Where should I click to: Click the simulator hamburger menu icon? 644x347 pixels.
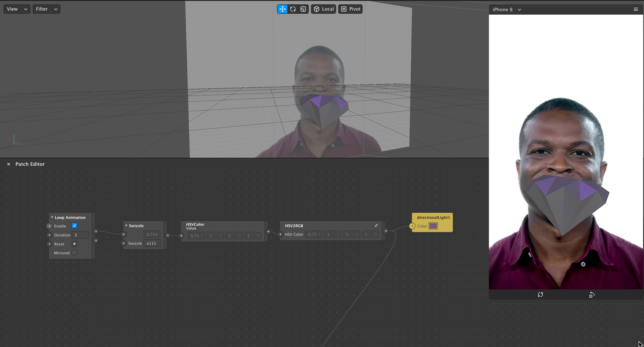(x=636, y=9)
